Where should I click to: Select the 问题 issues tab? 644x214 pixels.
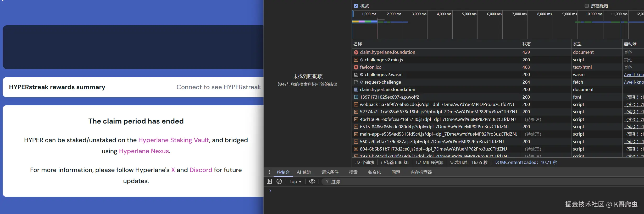pyautogui.click(x=396, y=172)
